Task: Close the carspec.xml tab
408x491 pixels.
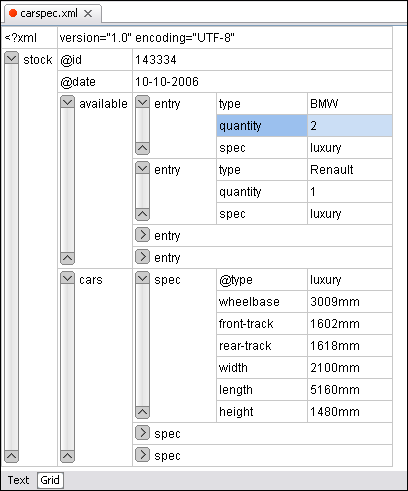Action: coord(88,14)
